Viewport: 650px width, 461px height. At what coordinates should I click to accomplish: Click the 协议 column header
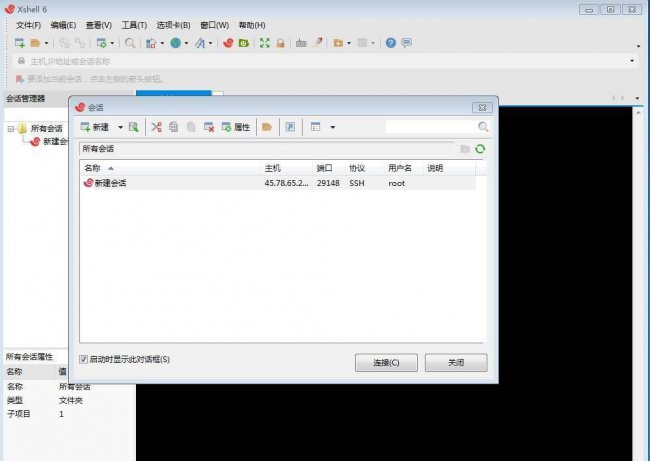coord(365,168)
